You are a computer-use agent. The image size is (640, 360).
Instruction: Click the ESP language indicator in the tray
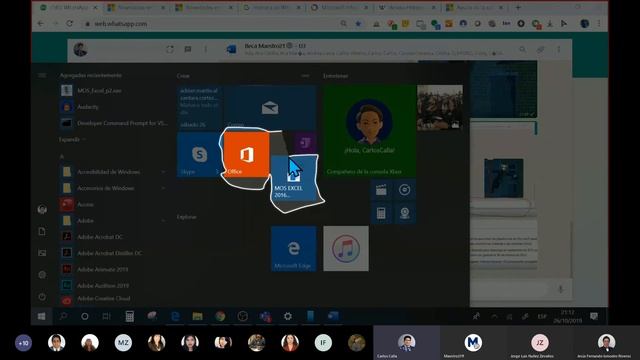(542, 316)
